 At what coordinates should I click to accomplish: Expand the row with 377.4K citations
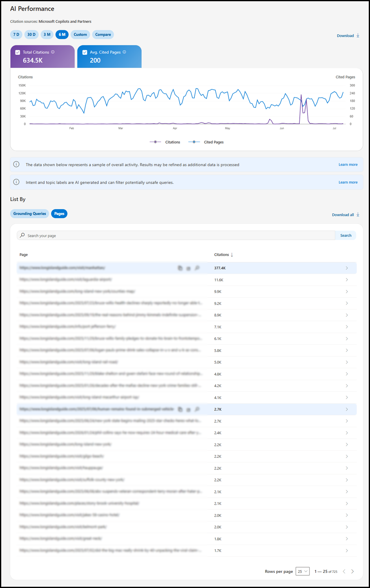click(347, 268)
